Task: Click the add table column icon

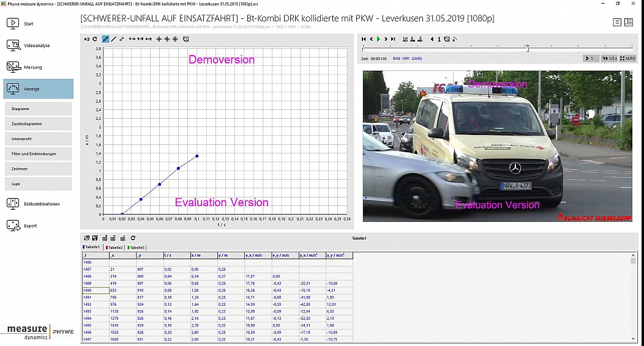Action: 105,238
